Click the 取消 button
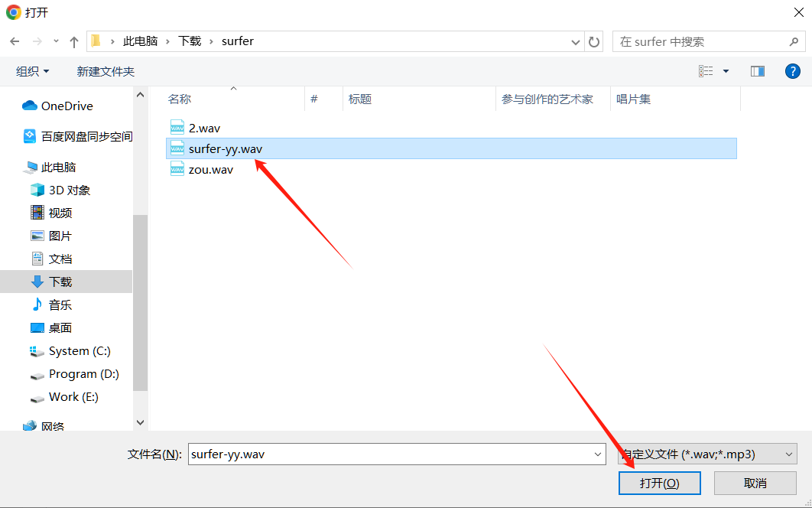This screenshot has width=812, height=508. click(755, 483)
